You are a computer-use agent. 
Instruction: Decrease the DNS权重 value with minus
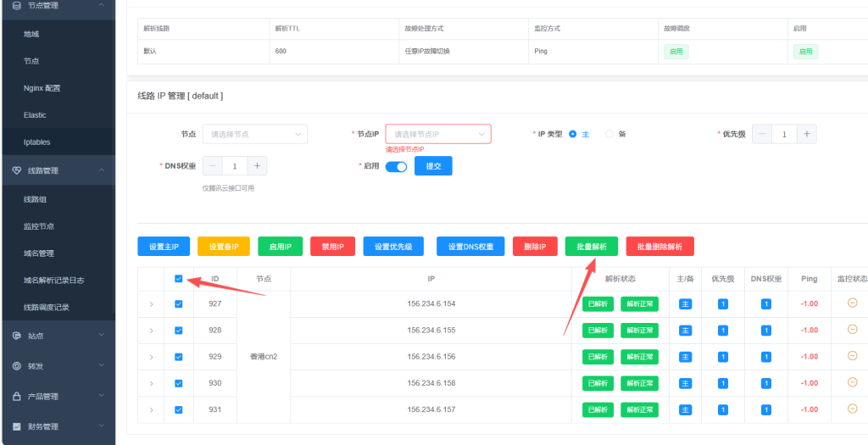[x=213, y=165]
